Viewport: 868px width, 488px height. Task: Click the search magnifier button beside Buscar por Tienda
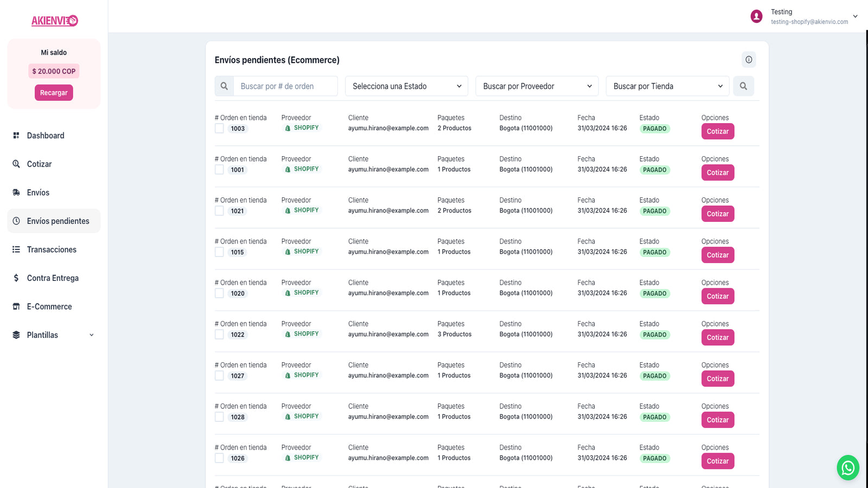(744, 86)
